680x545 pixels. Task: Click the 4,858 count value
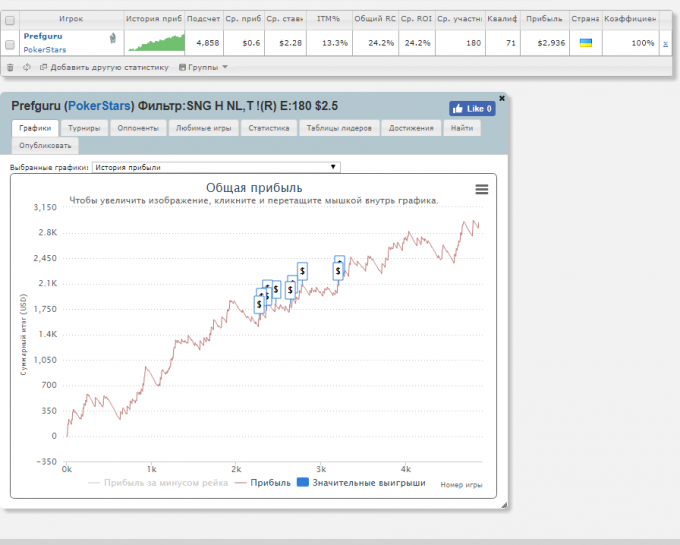[208, 43]
